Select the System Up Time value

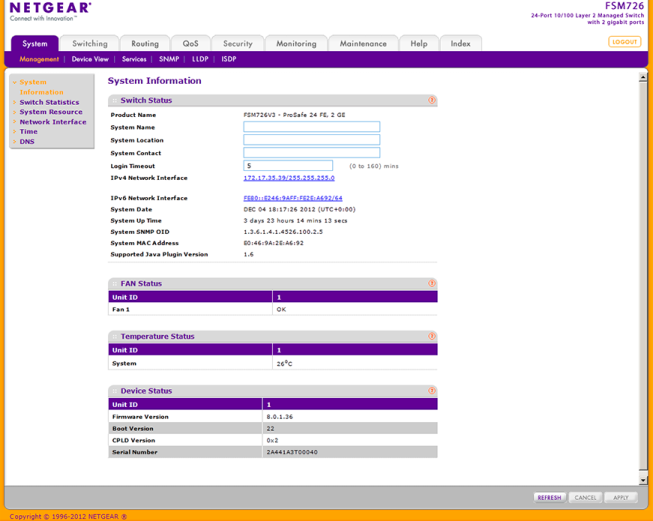295,221
